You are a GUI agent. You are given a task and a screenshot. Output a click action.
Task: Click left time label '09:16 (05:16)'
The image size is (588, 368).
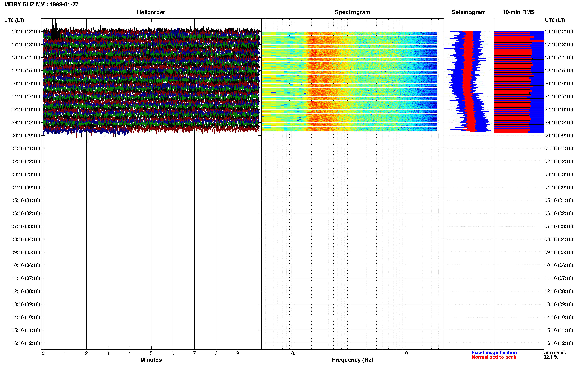point(26,252)
